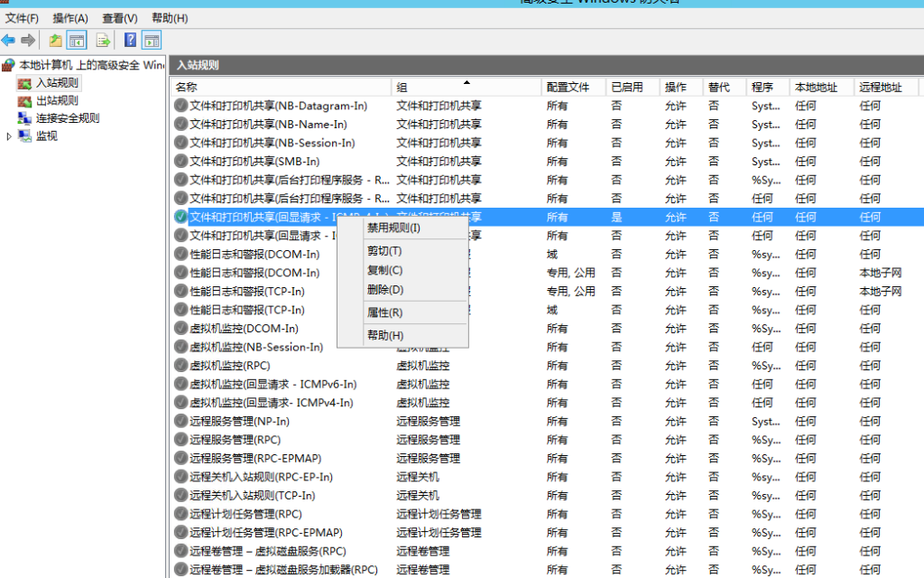Select the 远程关机入站规则(TCP-In) rule row
The height and width of the screenshot is (578, 924).
click(x=252, y=495)
